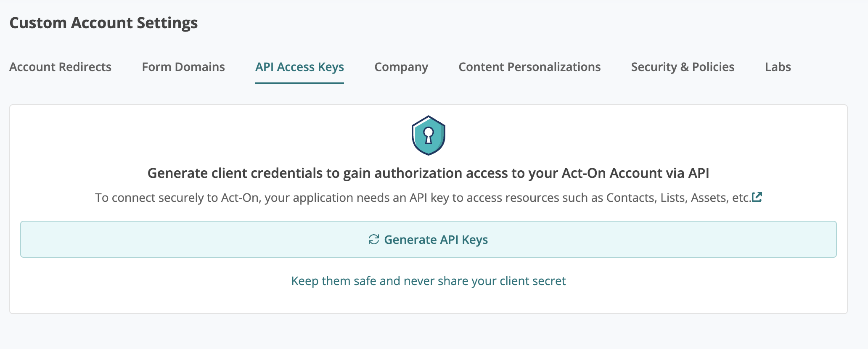
Task: Select the API Access Keys tab
Action: [x=299, y=67]
